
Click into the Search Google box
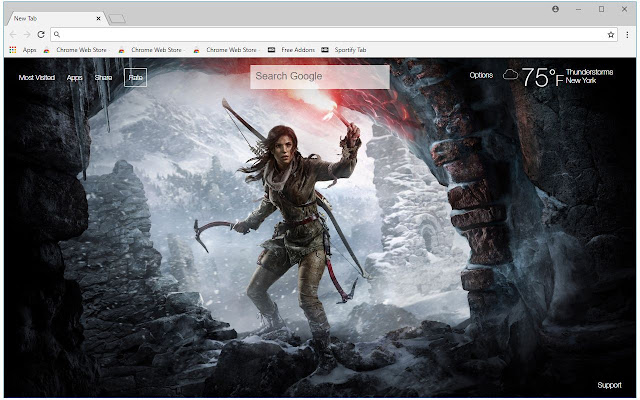tap(320, 77)
